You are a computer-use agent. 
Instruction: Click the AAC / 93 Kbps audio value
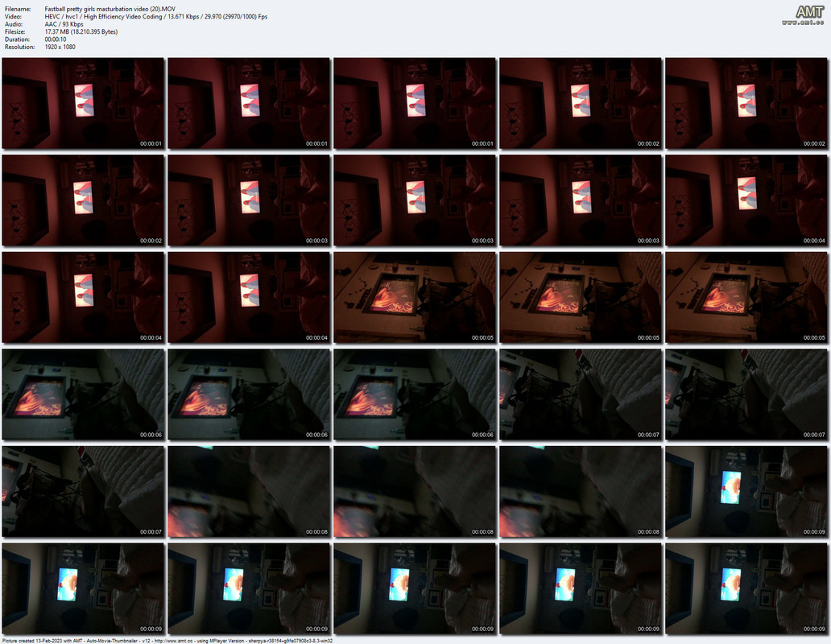pos(64,24)
